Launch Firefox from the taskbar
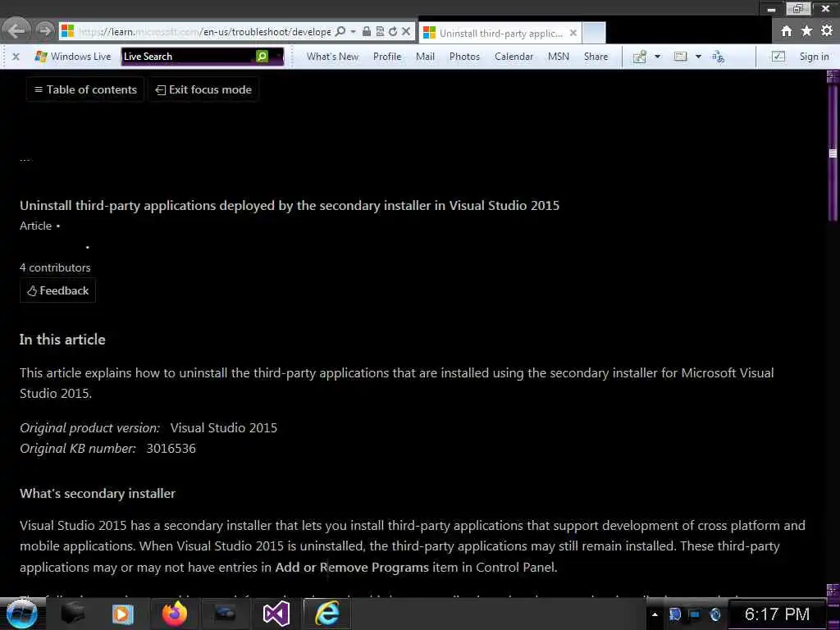Screen dimensions: 840x630 click(174, 614)
